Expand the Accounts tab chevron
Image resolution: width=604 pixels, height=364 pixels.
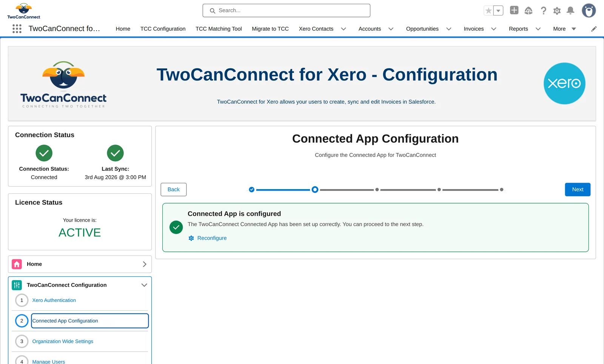pyautogui.click(x=391, y=29)
